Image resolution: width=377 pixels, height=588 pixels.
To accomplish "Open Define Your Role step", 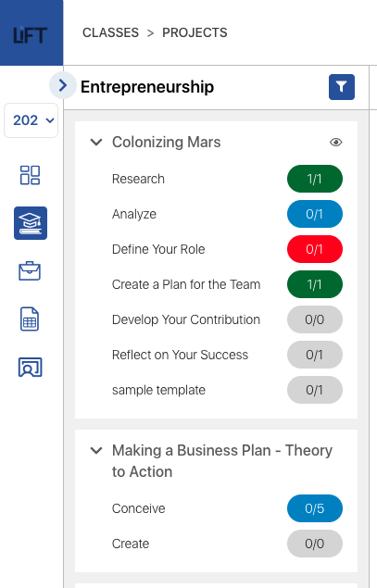I will point(158,249).
